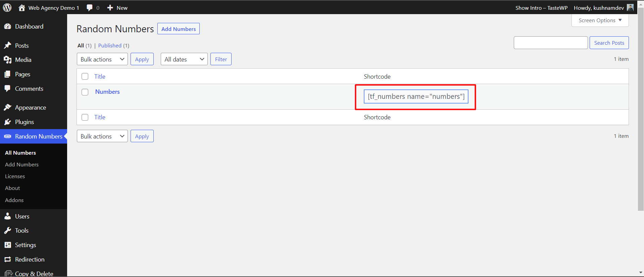The width and height of the screenshot is (644, 277).
Task: Click the Comments icon in sidebar
Action: pyautogui.click(x=8, y=89)
